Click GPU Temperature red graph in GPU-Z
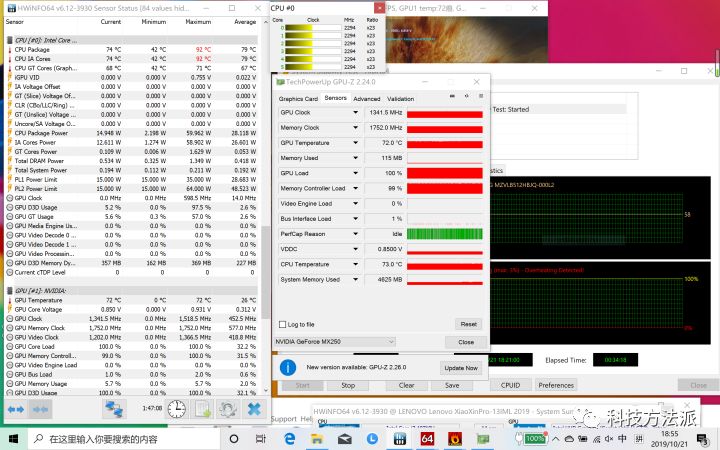 [445, 143]
